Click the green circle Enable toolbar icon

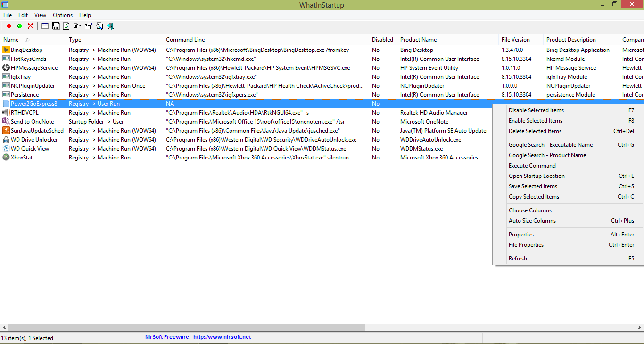pyautogui.click(x=20, y=26)
